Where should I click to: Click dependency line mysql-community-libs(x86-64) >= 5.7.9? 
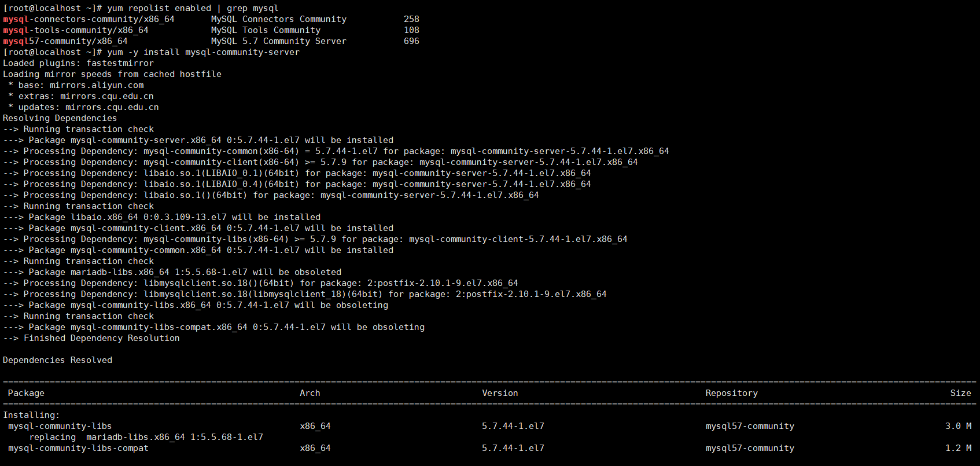pos(315,239)
